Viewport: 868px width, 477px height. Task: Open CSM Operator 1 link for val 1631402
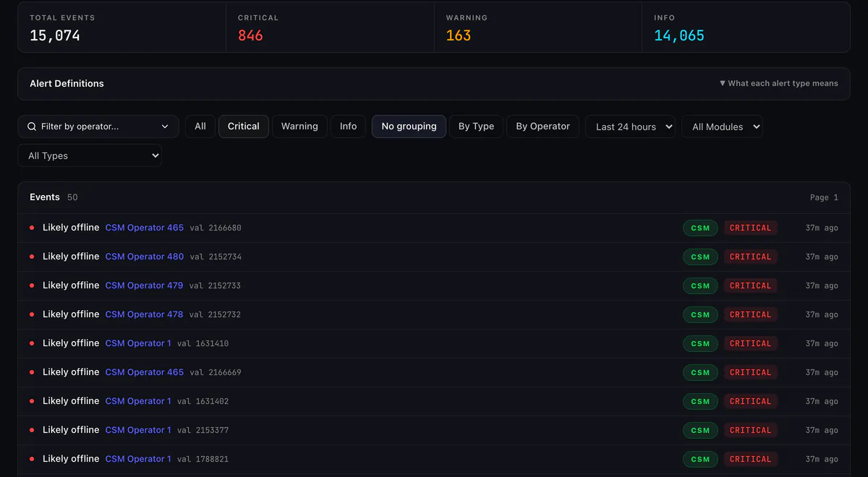(x=138, y=401)
